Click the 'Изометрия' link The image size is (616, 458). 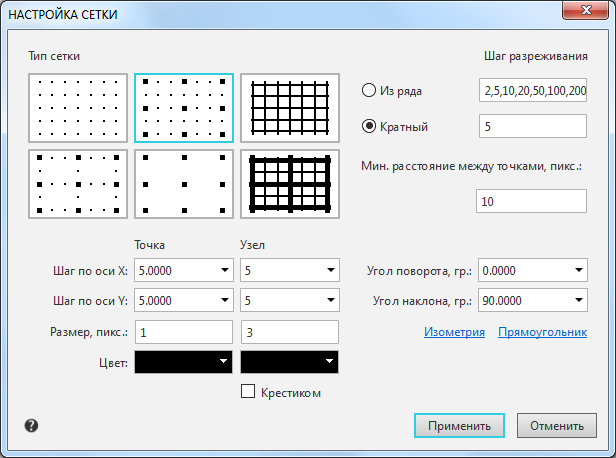(x=455, y=333)
